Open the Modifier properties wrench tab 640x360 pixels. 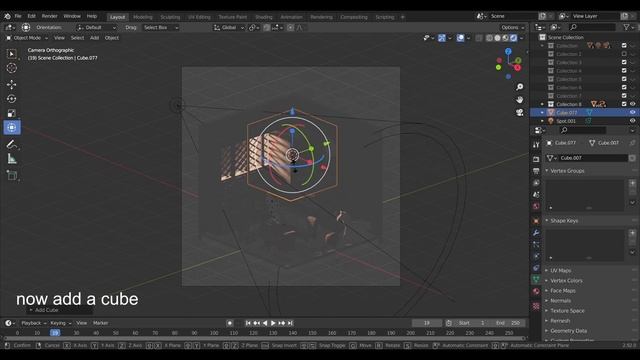pyautogui.click(x=536, y=233)
